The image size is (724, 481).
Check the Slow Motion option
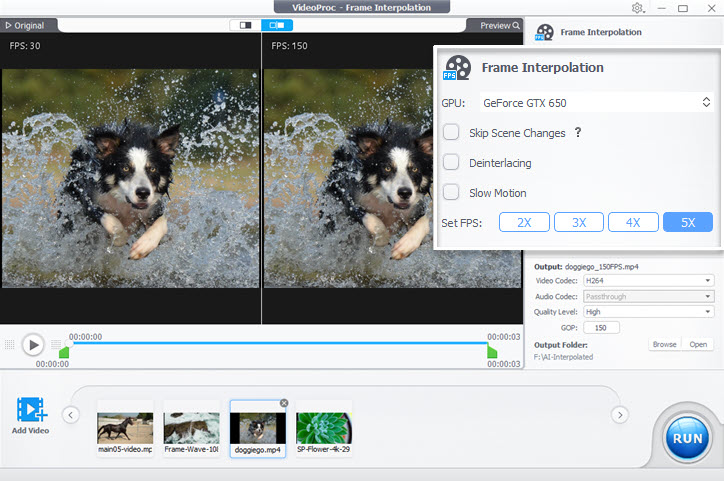click(452, 192)
